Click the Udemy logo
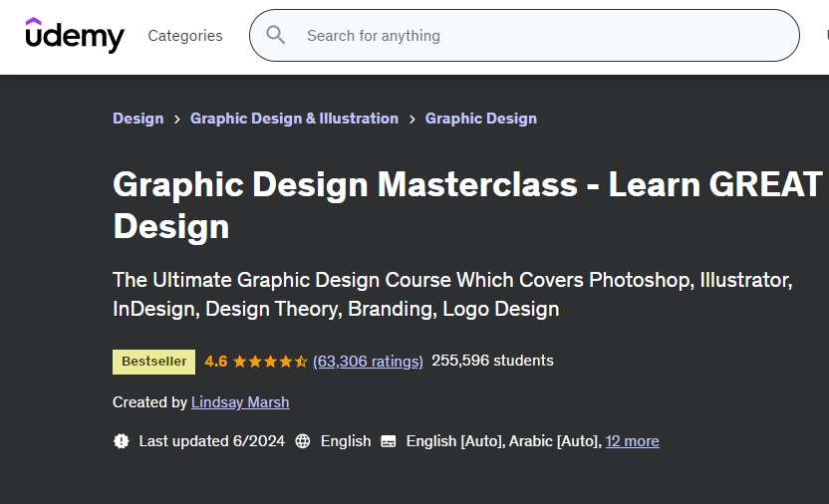The width and height of the screenshot is (829, 504). (75, 36)
